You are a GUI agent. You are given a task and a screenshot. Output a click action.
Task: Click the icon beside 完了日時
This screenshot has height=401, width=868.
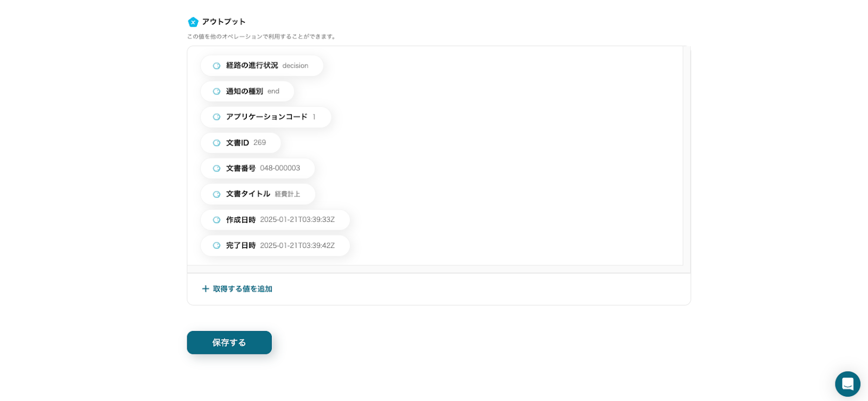pos(216,245)
